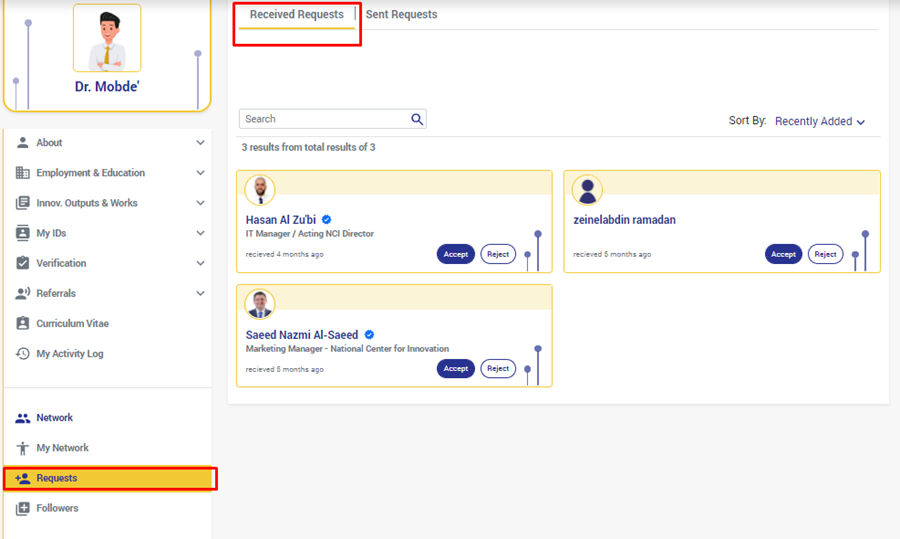Viewport: 900px width, 539px height.
Task: Click the search magnifier icon
Action: 417,119
